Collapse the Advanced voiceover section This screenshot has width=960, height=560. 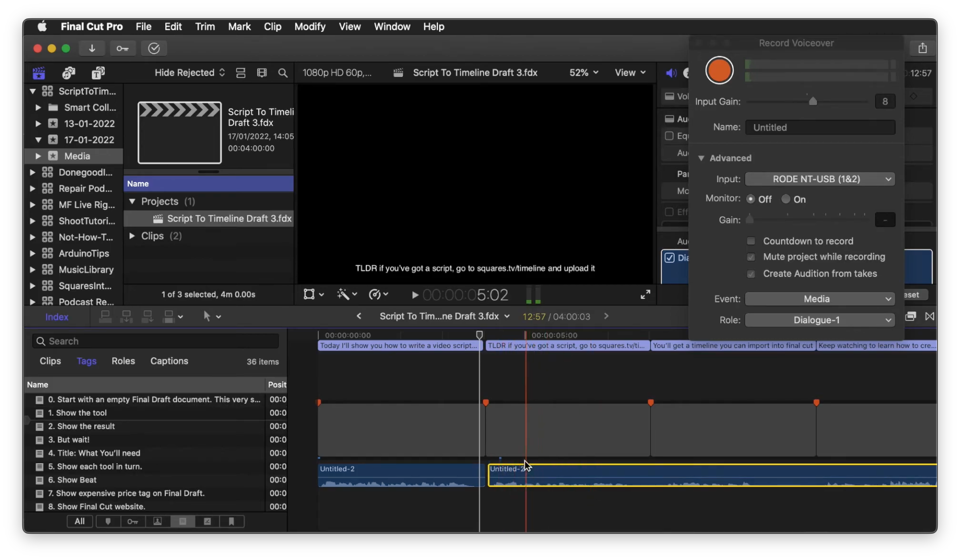pos(701,158)
